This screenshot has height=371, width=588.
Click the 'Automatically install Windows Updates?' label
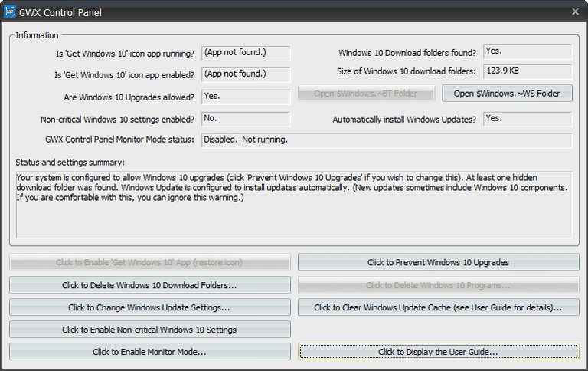pos(404,120)
